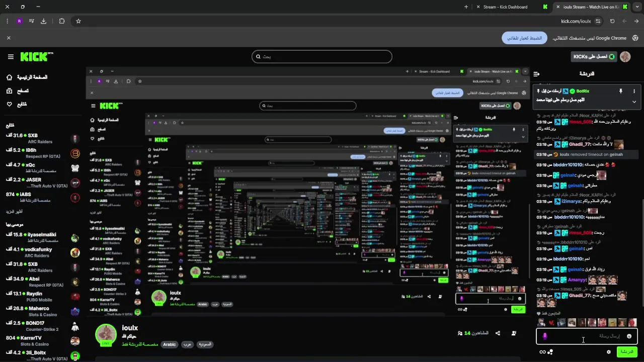Click Show more under the Following list
Screen dimensions: 644x362
click(x=15, y=211)
